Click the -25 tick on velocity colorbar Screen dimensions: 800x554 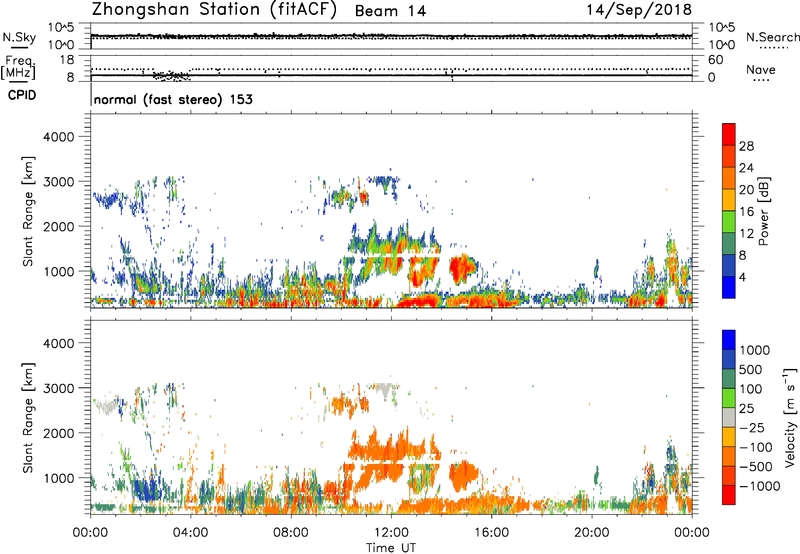(752, 427)
